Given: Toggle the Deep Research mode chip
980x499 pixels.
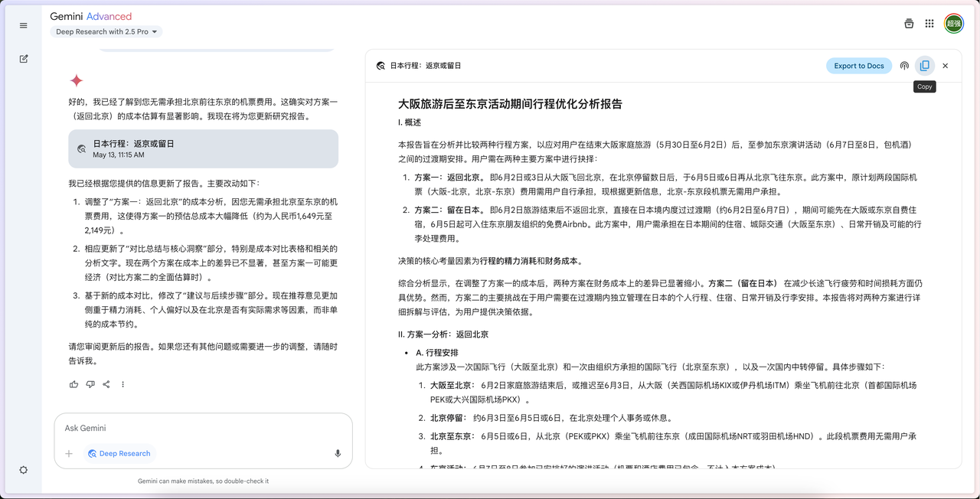Looking at the screenshot, I should [119, 453].
